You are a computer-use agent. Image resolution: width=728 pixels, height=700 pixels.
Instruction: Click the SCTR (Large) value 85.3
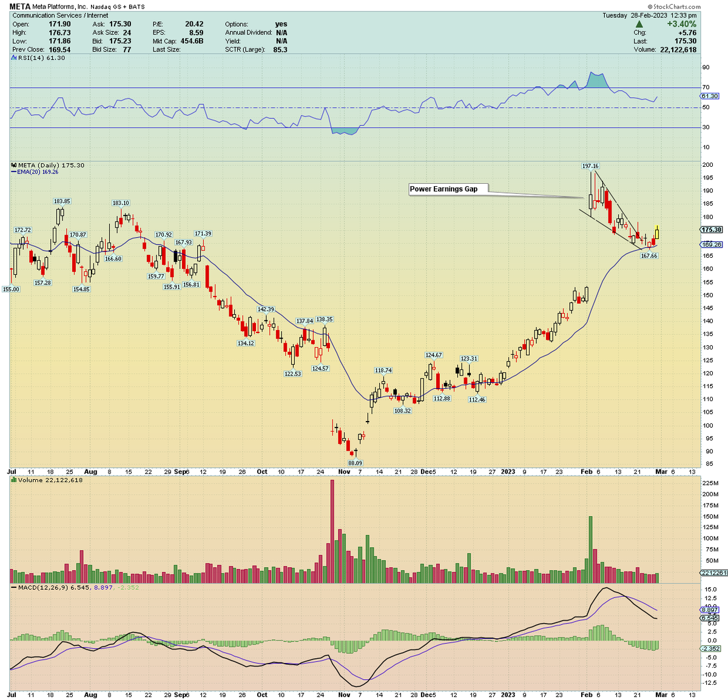[280, 50]
